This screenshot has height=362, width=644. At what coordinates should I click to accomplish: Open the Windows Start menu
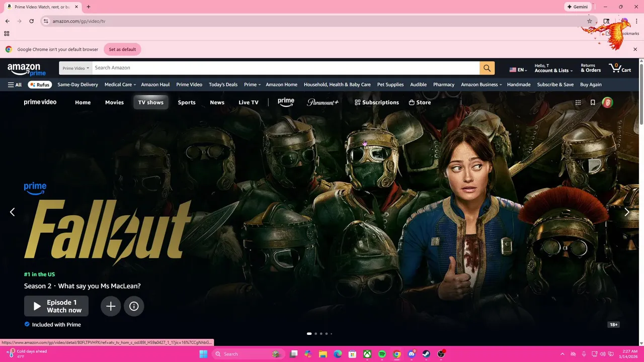tap(203, 354)
